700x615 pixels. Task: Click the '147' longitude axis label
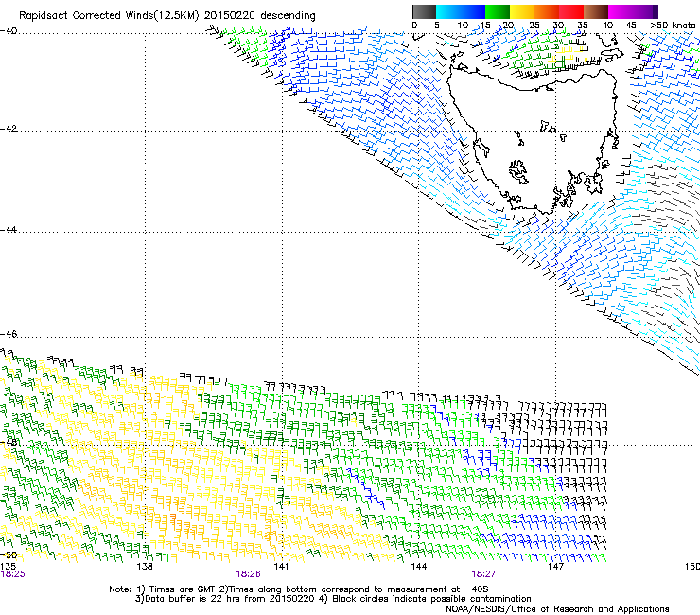556,567
